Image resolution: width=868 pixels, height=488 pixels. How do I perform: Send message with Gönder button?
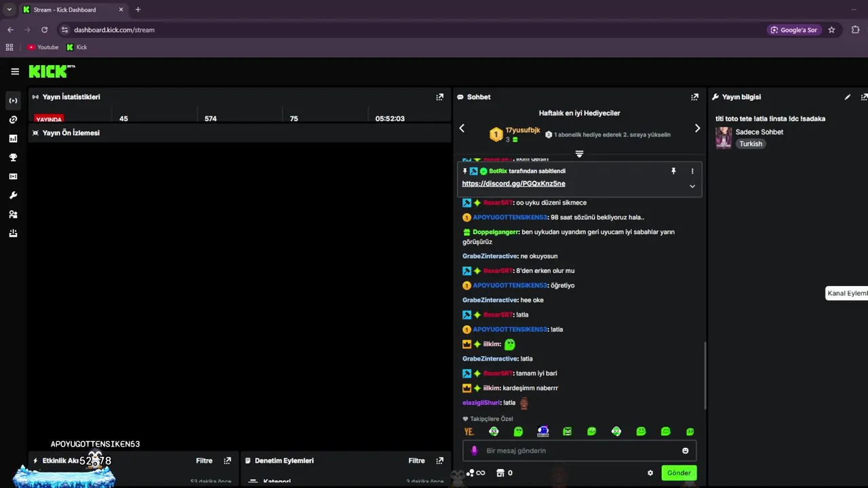679,473
